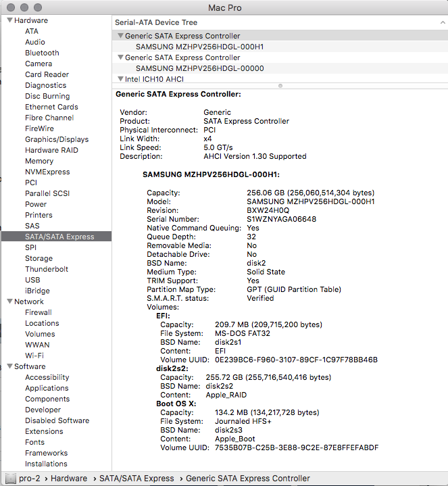Open the SPI section
Image resolution: width=448 pixels, height=486 pixels.
(x=30, y=247)
